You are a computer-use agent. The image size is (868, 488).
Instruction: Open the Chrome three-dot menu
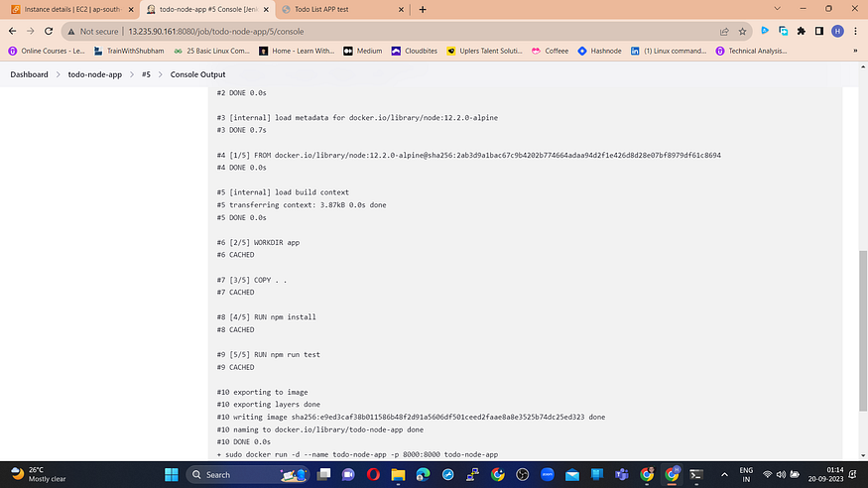point(856,32)
